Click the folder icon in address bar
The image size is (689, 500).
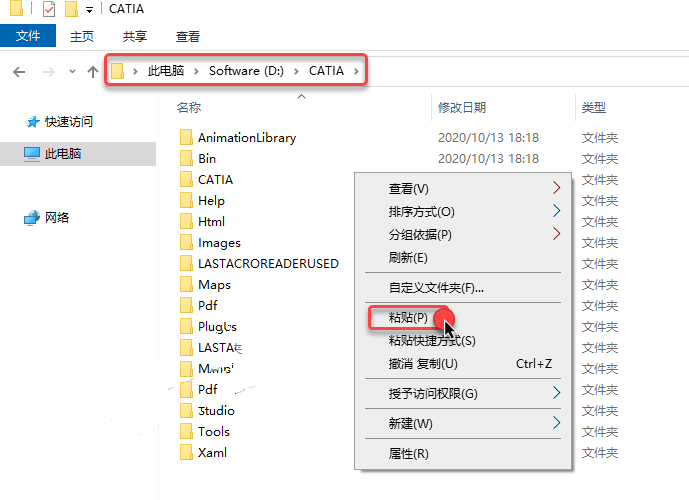pos(117,71)
